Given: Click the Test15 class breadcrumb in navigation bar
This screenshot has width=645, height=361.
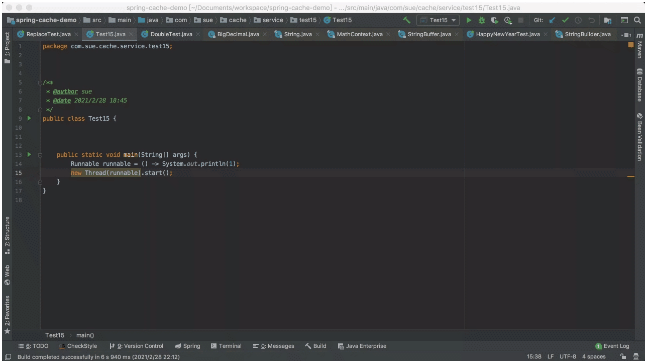Looking at the screenshot, I should pyautogui.click(x=338, y=20).
